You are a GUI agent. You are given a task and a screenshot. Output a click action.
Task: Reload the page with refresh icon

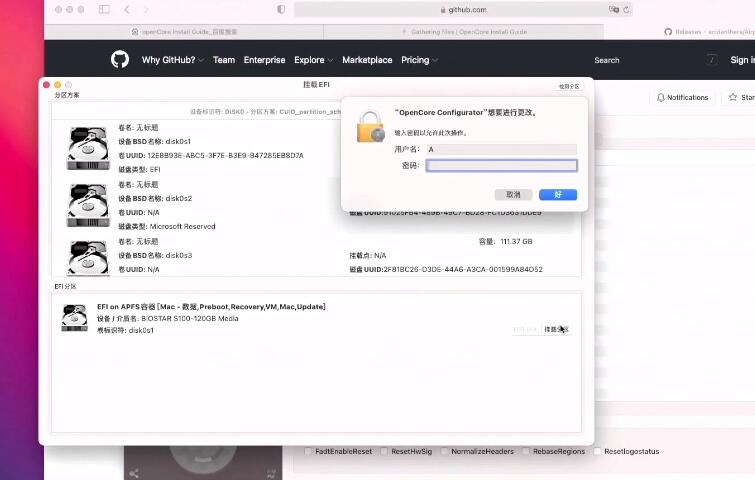(626, 9)
